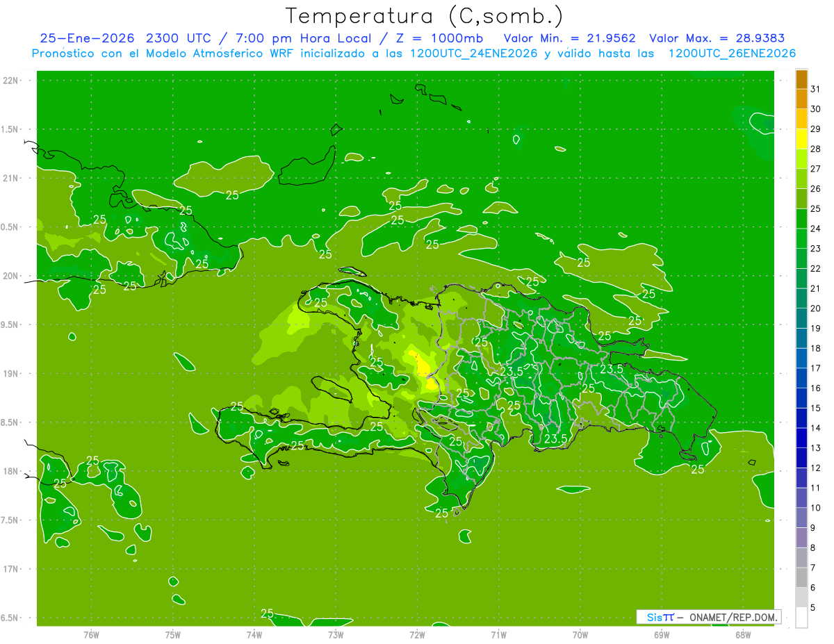Click the '1200UTC_24ENE2026' initialization time
This screenshot has width=834, height=644.
pos(473,53)
